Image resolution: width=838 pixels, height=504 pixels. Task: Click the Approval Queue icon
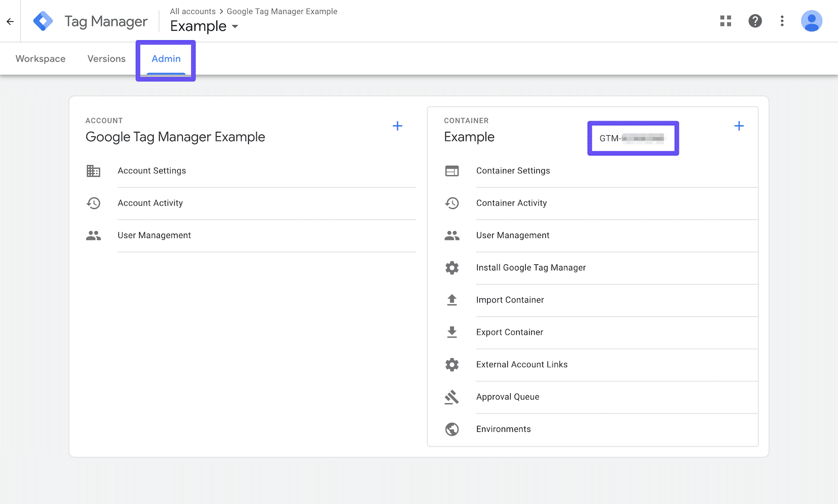click(452, 397)
